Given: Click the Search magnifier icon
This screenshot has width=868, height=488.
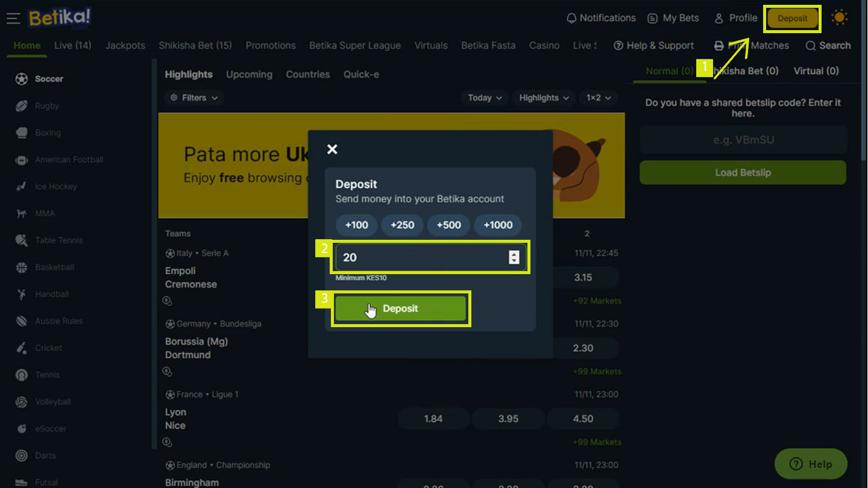Looking at the screenshot, I should 810,46.
